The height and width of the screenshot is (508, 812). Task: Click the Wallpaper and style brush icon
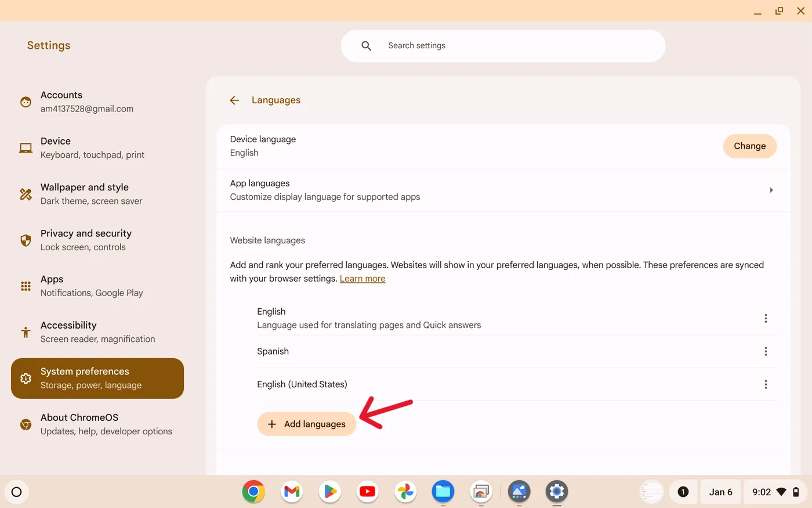[x=26, y=194]
